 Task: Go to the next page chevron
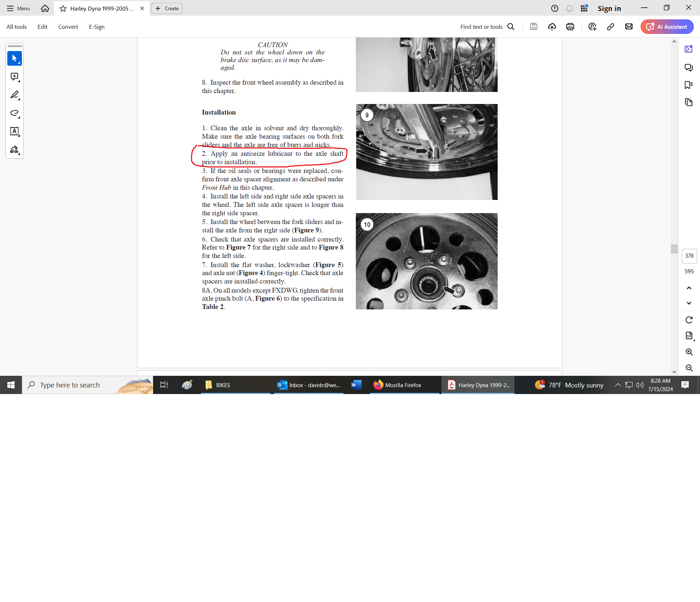(689, 303)
